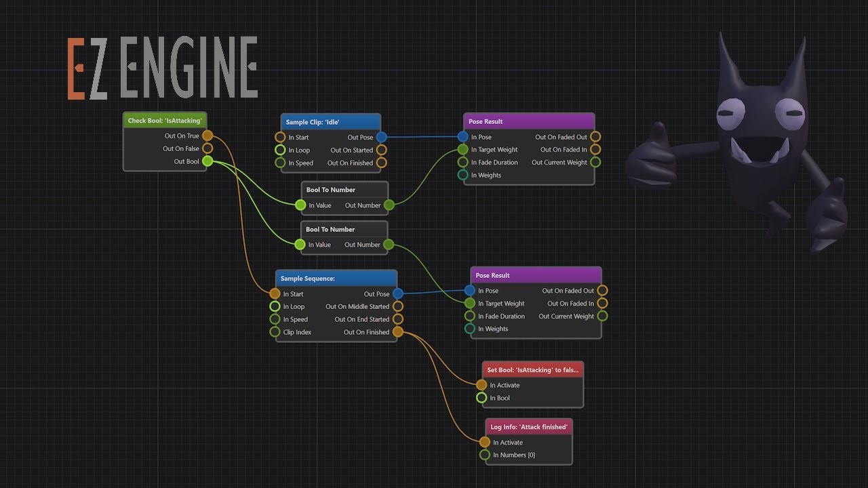Image resolution: width=868 pixels, height=488 pixels.
Task: Click the Out On Middle Started pin
Action: click(x=398, y=306)
